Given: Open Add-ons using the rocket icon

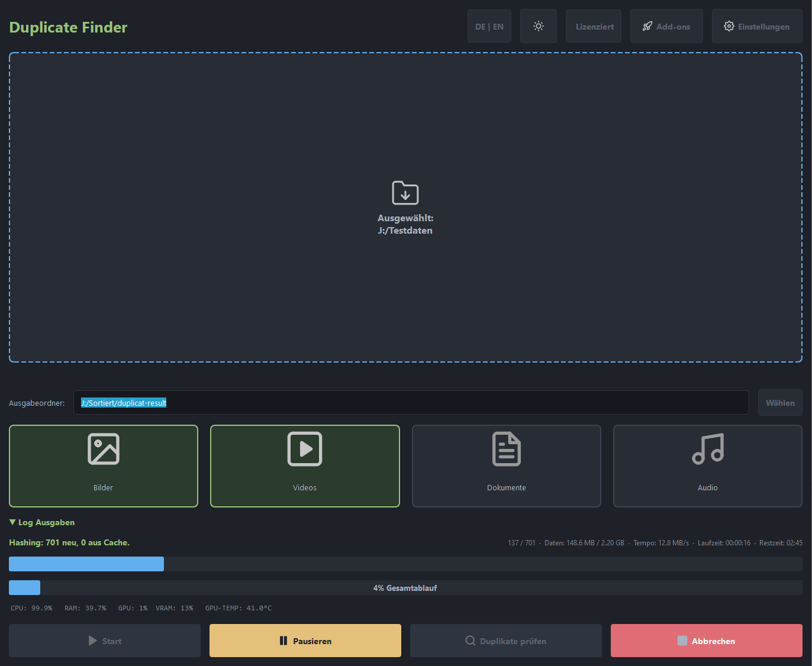Looking at the screenshot, I should tap(666, 25).
